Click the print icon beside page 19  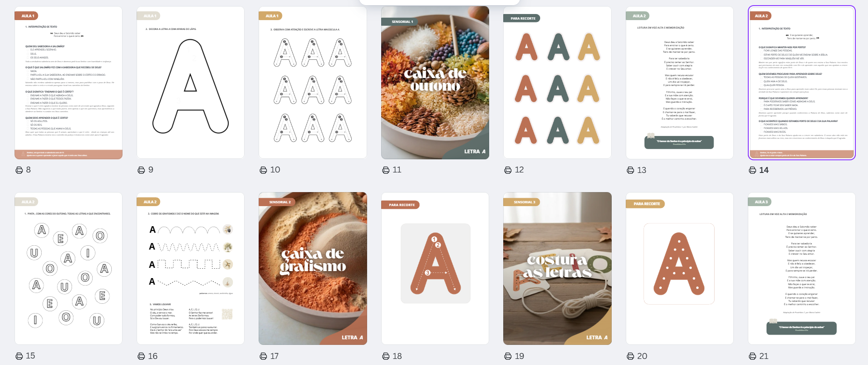point(508,356)
